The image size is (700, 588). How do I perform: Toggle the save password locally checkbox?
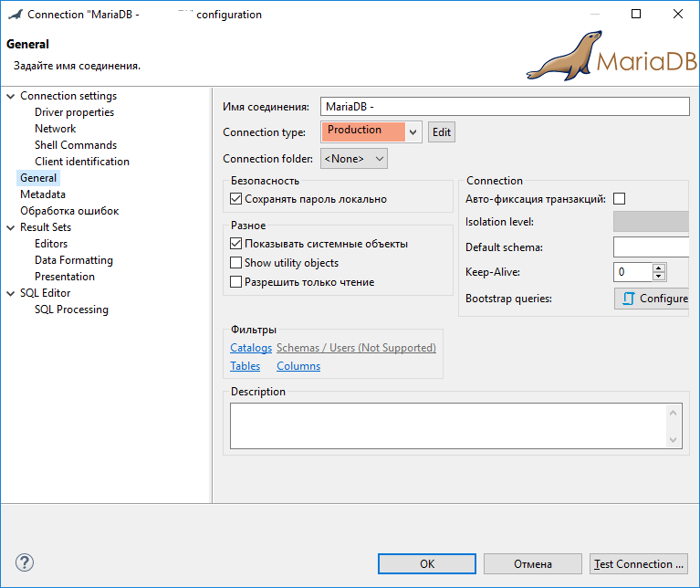click(235, 199)
